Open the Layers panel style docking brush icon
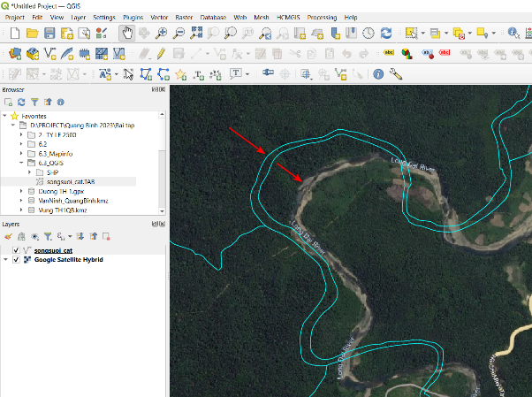The height and width of the screenshot is (397, 532). coord(8,236)
